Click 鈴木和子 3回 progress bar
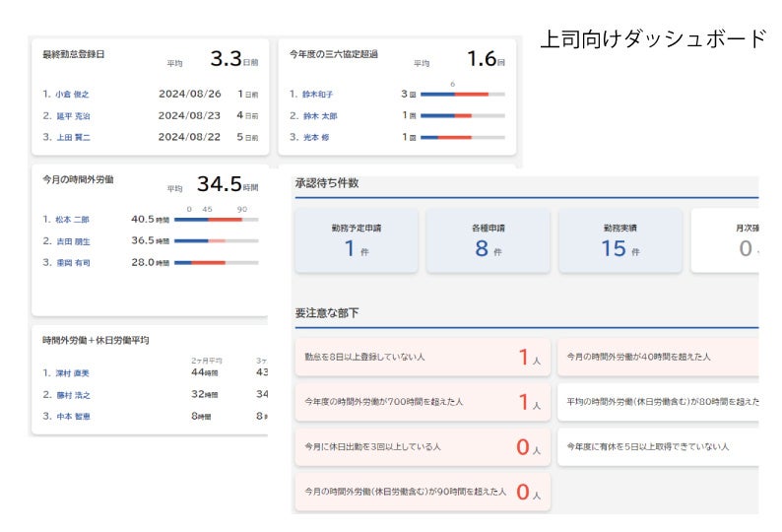 click(x=463, y=94)
